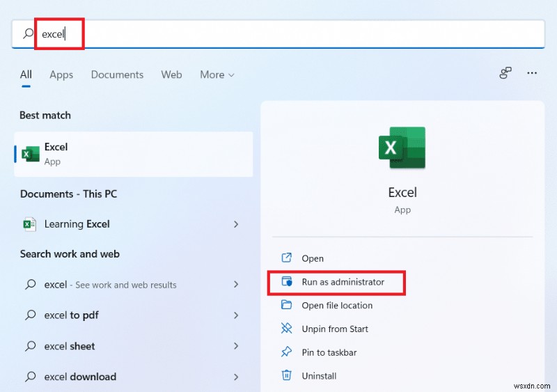557x392 pixels.
Task: Click the search icon beside 'excel sheet'
Action: [31, 346]
